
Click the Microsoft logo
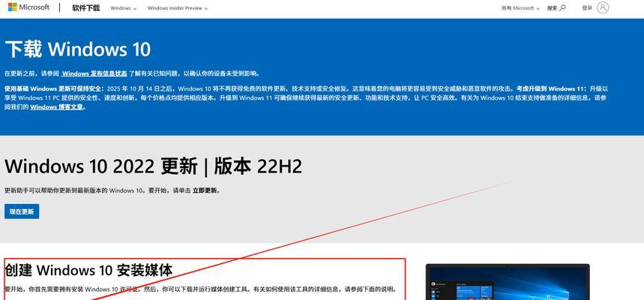pyautogui.click(x=28, y=7)
